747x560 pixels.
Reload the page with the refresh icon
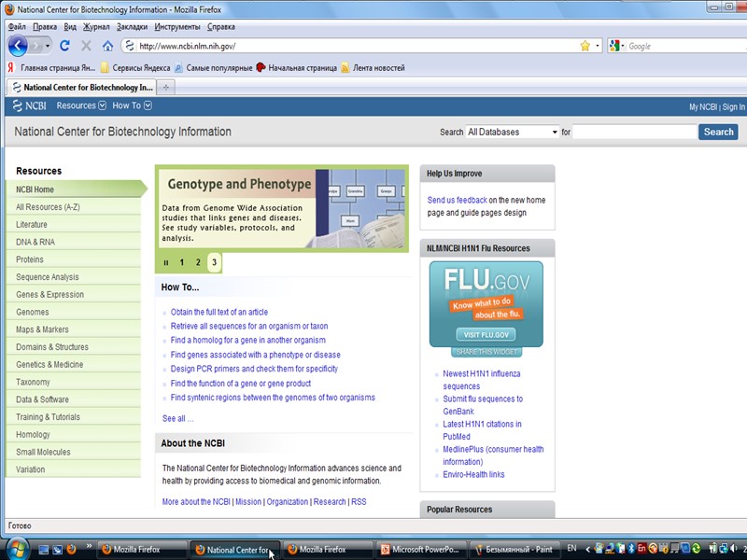(x=64, y=46)
